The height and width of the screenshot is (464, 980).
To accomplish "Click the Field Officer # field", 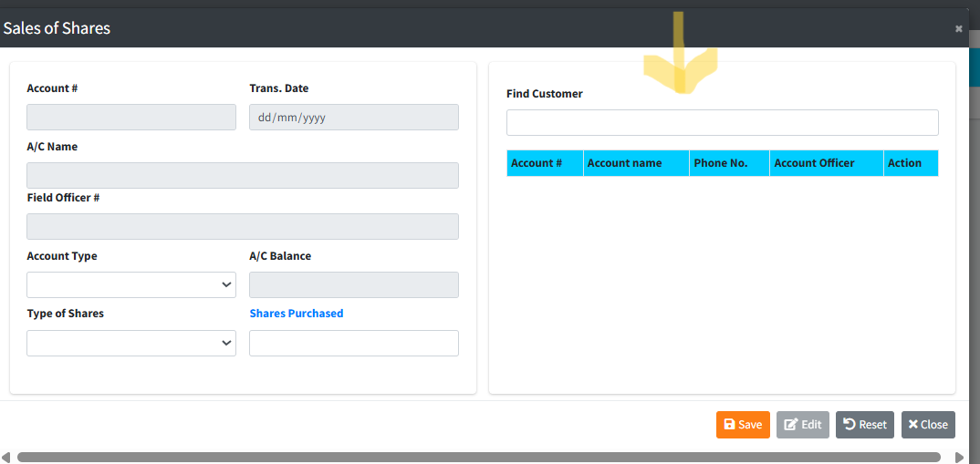I will 243,227.
